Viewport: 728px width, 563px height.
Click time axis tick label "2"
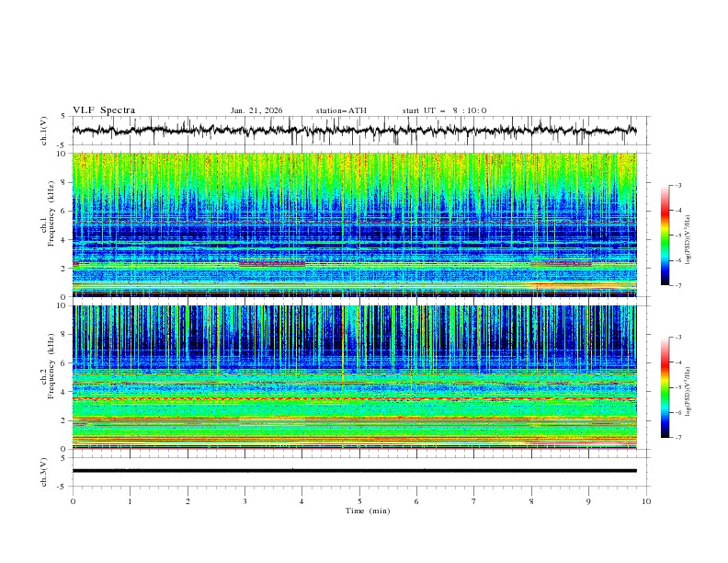(x=188, y=501)
